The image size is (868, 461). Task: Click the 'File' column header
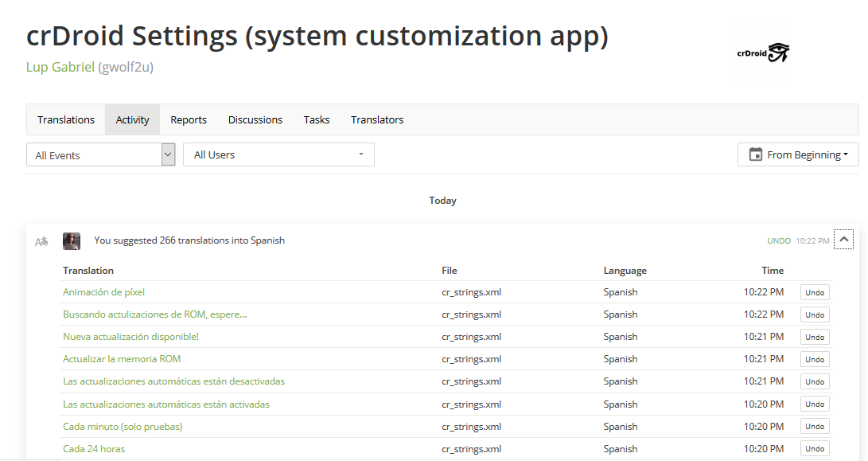click(450, 271)
